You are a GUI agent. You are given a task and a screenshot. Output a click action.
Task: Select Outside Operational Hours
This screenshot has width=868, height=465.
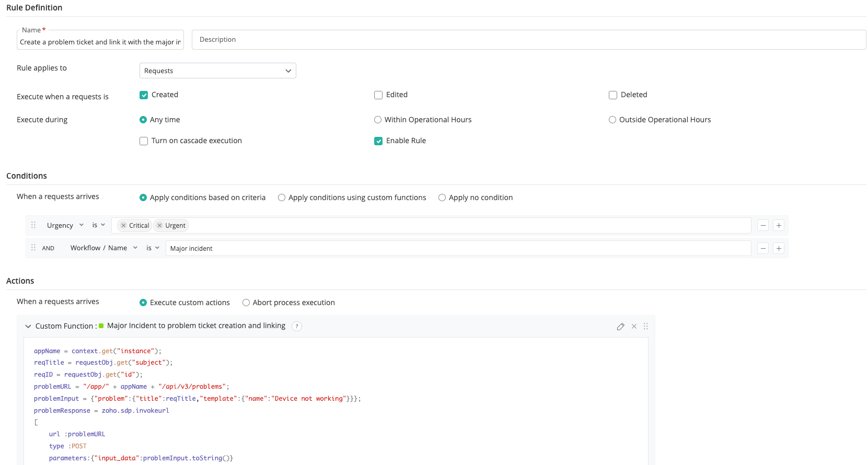click(612, 120)
